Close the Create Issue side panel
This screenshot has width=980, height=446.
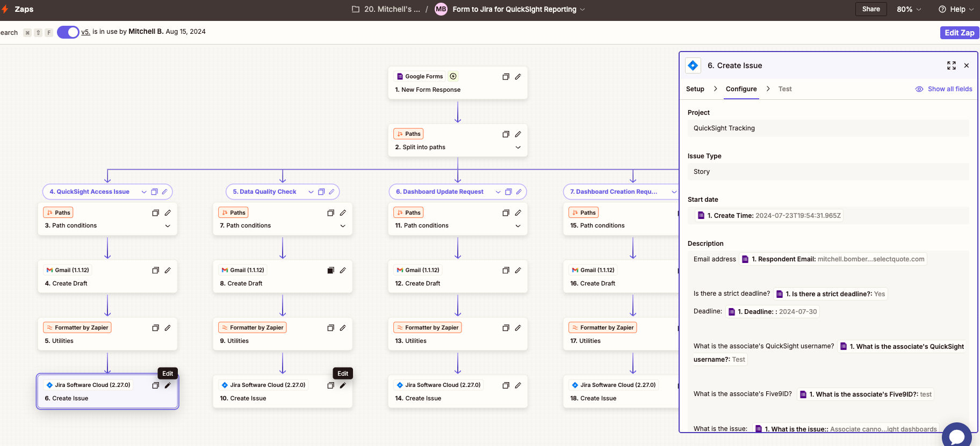[967, 65]
